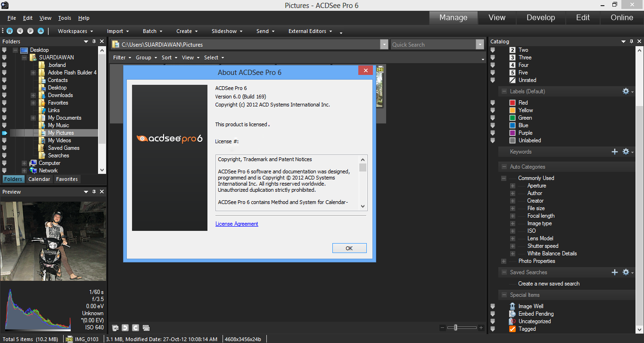644x343 pixels.
Task: Select the Purple label color swatch
Action: point(512,133)
